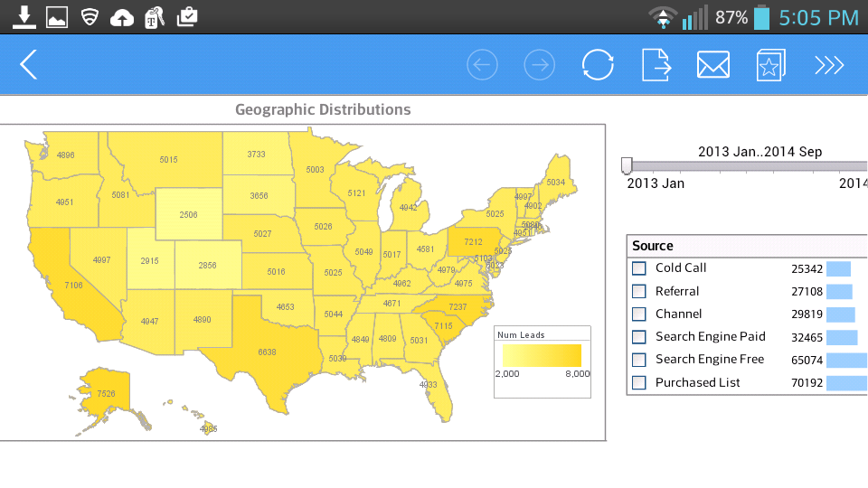Select Montana on the map (5015)
This screenshot has height=488, width=868.
coord(168,159)
